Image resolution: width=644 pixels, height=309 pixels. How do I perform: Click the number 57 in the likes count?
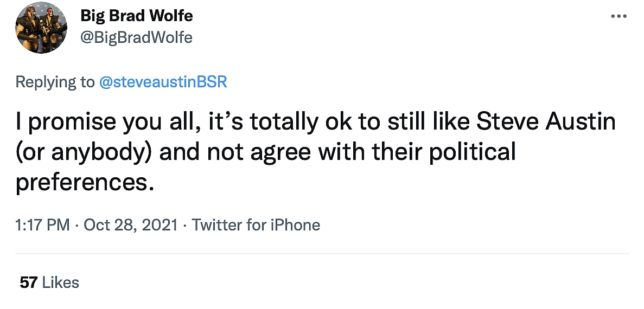pyautogui.click(x=28, y=282)
